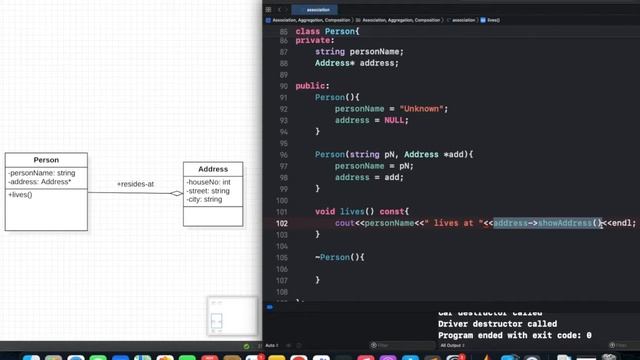
Task: Click the print description info icon
Action: pos(299,345)
